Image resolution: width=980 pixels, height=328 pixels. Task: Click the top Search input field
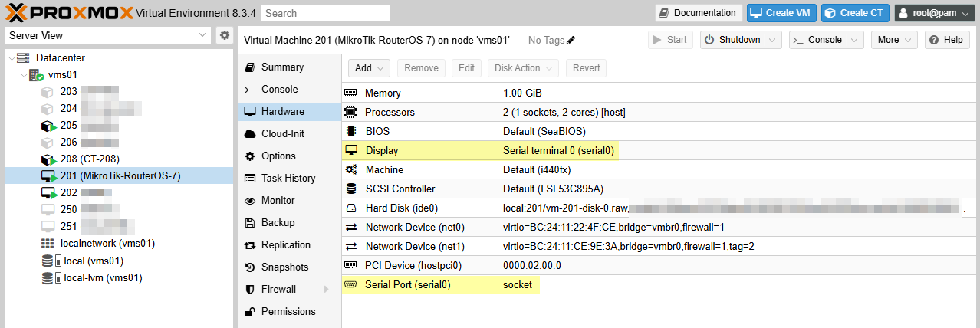click(x=324, y=13)
